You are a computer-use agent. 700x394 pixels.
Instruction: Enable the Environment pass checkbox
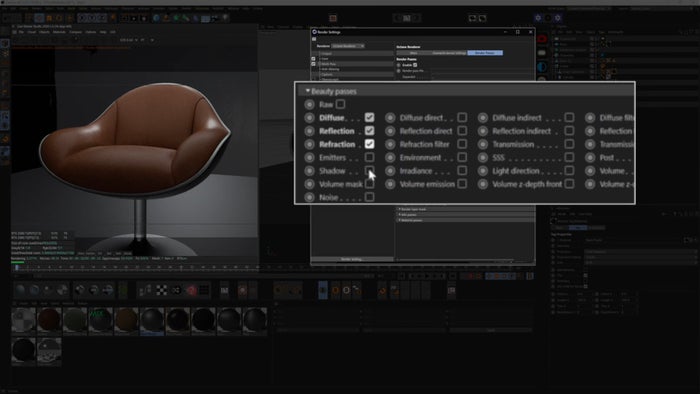(x=462, y=157)
